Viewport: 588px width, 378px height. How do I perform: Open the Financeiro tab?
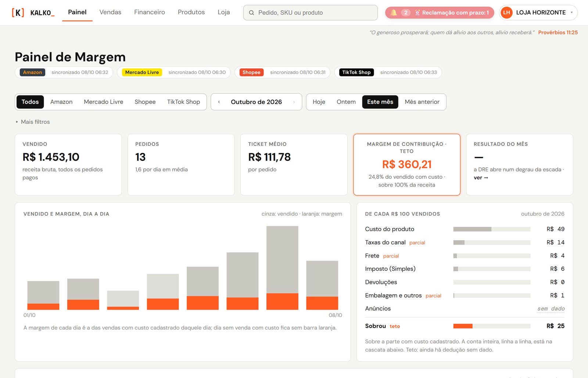click(x=150, y=12)
